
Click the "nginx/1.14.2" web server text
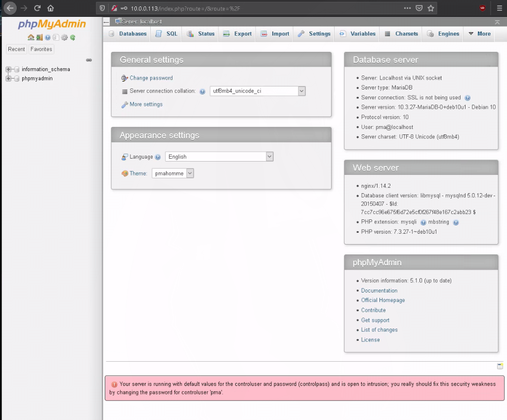(376, 186)
